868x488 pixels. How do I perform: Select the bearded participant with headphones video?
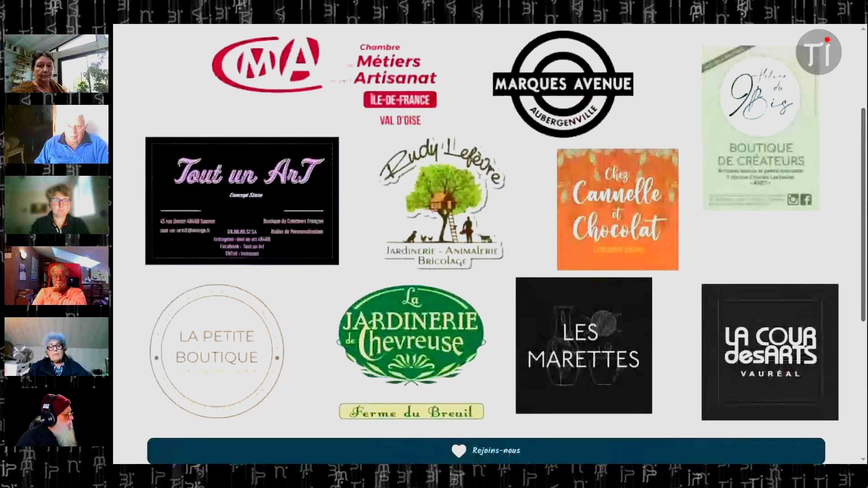pyautogui.click(x=57, y=418)
